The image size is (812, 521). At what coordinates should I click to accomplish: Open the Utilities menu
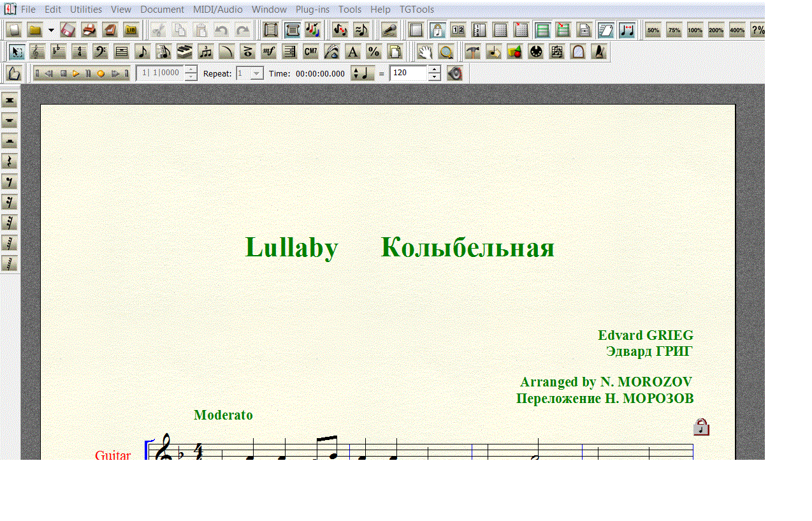(x=86, y=10)
